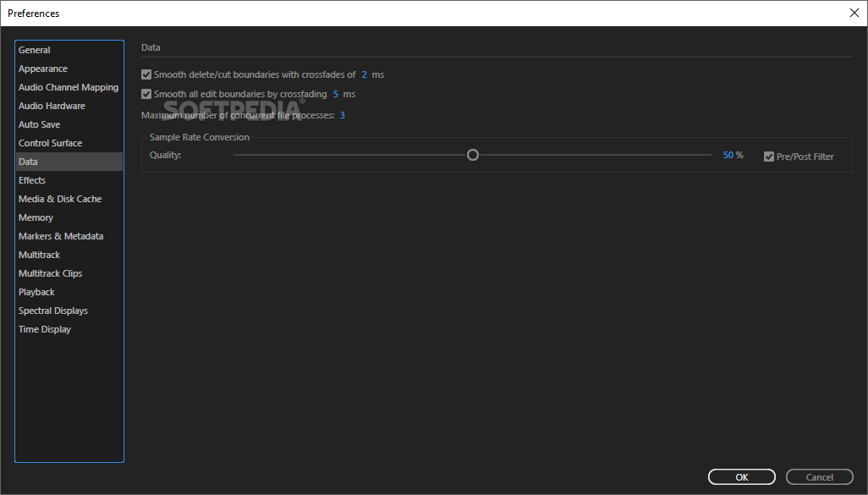Toggle Smooth delete/cut boundaries checkbox
The height and width of the screenshot is (495, 868).
pyautogui.click(x=146, y=74)
